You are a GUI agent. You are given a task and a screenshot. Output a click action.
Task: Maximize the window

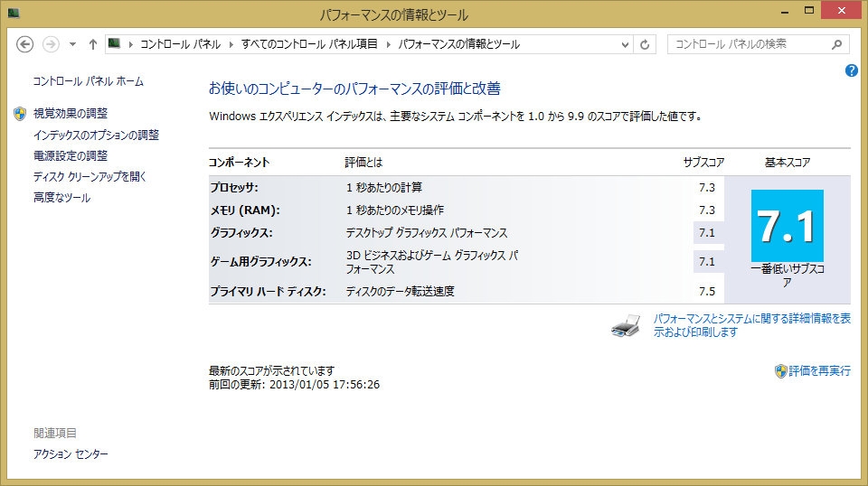[x=809, y=11]
